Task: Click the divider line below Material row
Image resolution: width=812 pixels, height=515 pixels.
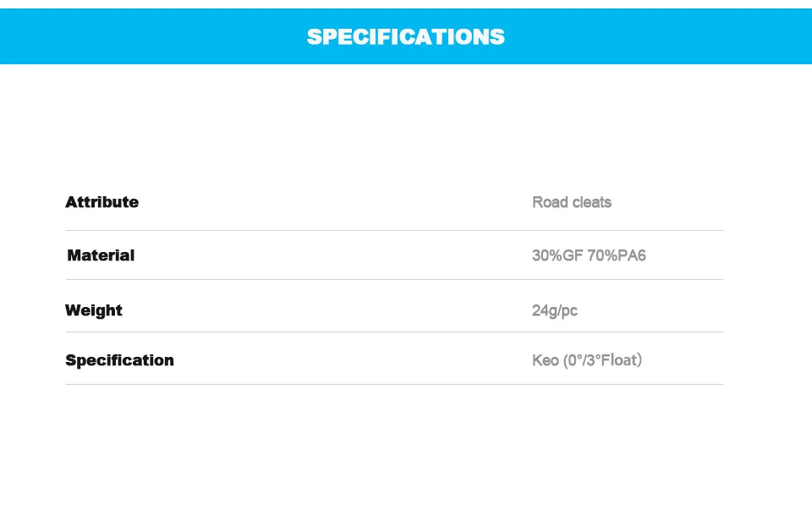Action: [x=394, y=280]
